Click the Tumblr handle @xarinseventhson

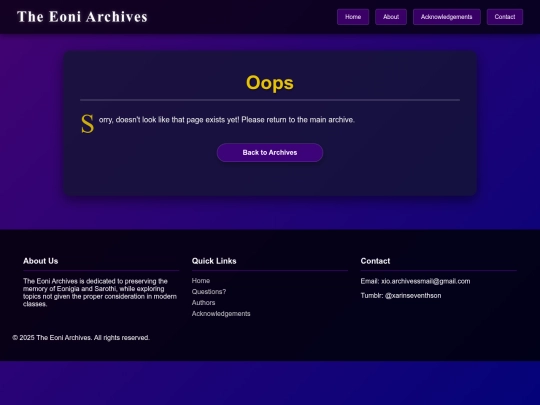[413, 296]
